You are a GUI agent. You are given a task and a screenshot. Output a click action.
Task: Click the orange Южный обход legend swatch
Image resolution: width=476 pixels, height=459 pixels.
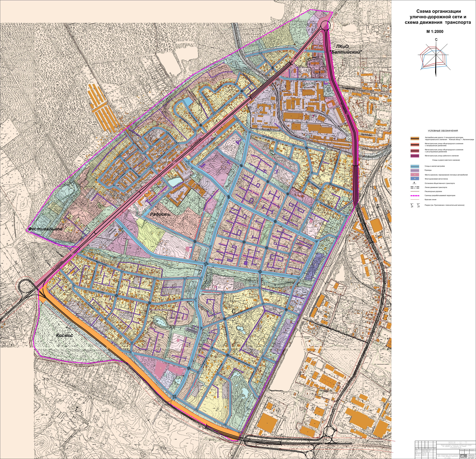415,139
